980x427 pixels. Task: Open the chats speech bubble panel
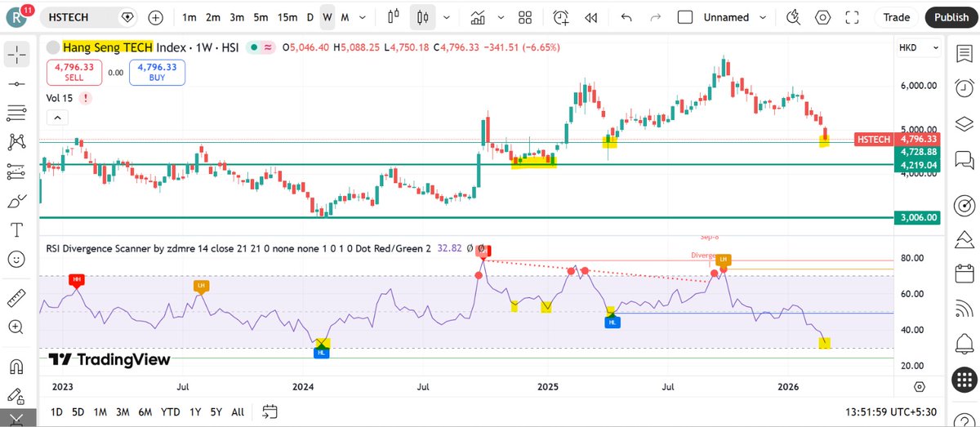(x=964, y=158)
